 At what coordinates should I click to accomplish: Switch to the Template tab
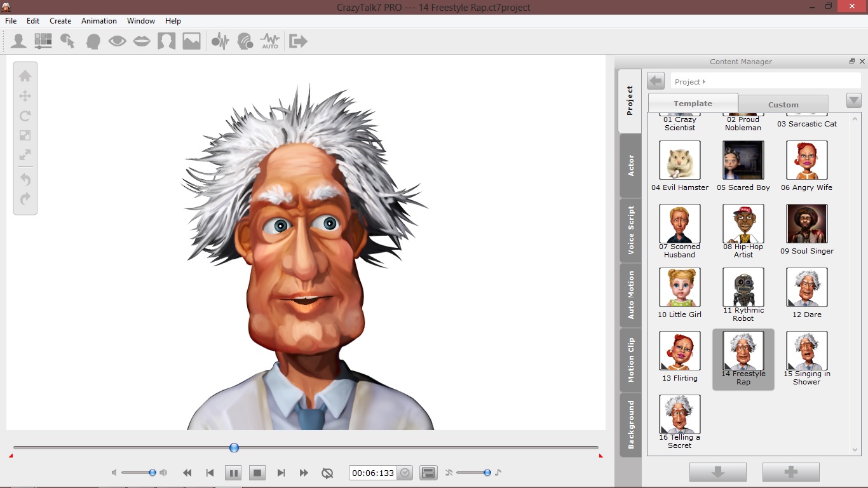[693, 103]
